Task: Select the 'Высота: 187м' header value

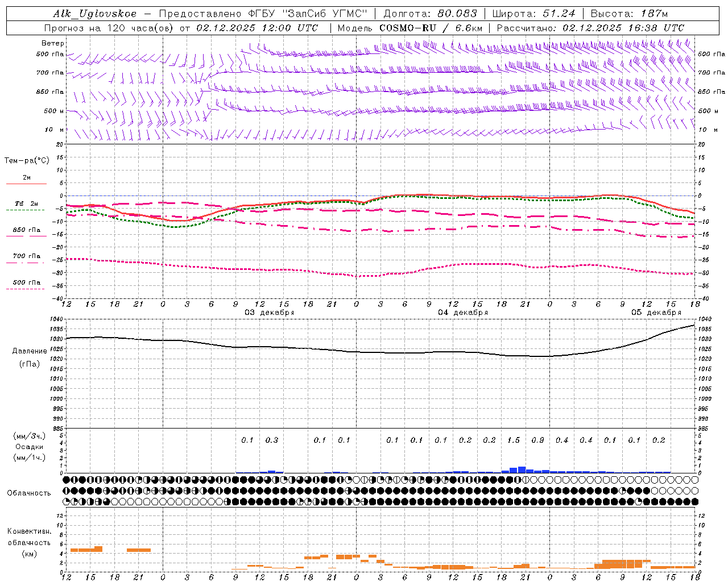Action: point(629,14)
